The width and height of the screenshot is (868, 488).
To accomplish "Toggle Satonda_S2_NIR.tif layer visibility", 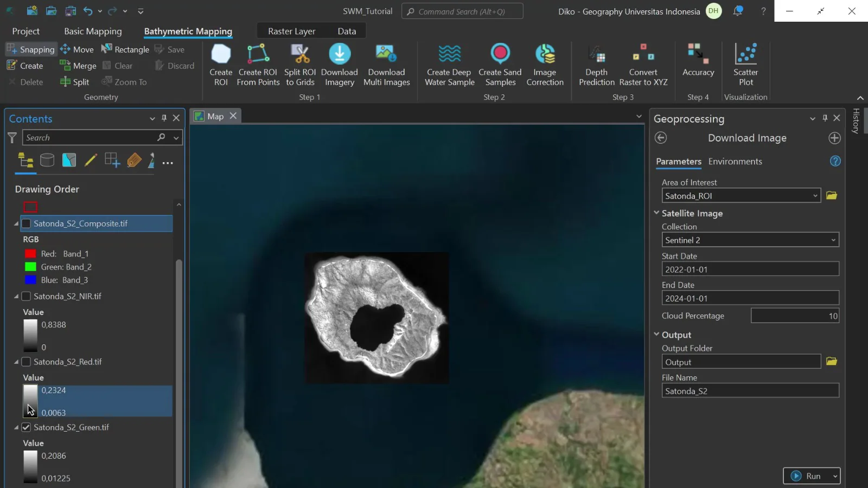I will 26,296.
